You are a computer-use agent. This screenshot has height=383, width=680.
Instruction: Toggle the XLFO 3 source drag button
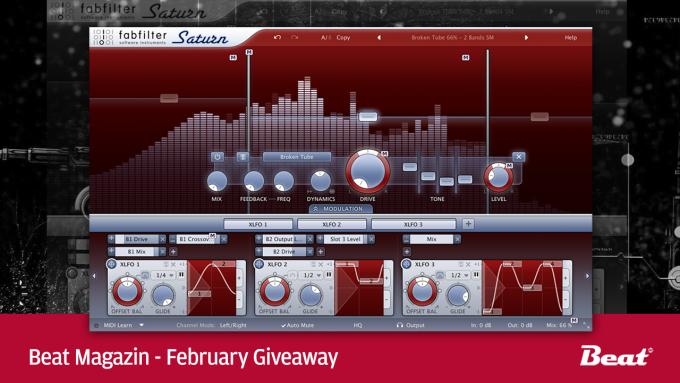click(406, 264)
